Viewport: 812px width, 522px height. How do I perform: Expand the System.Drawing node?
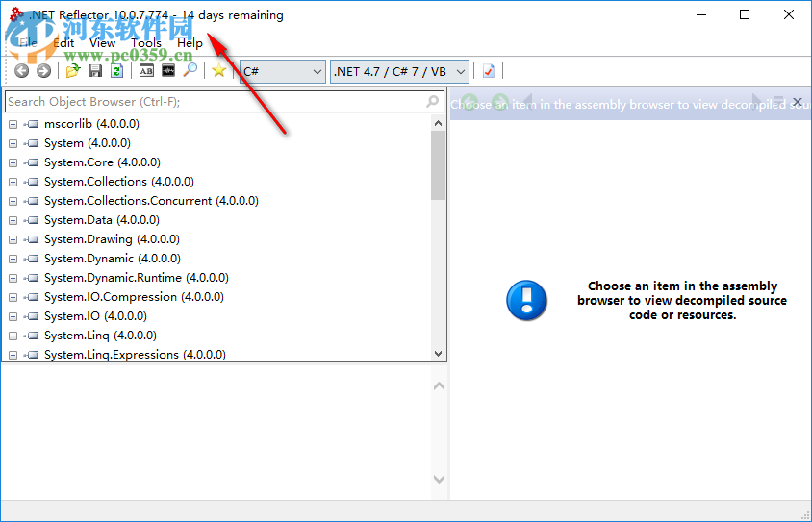(x=13, y=239)
